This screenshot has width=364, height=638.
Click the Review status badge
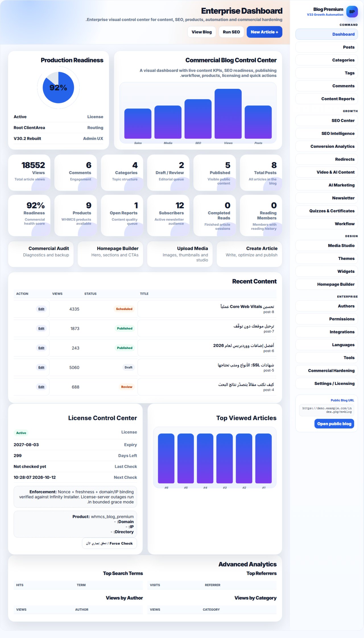pos(127,387)
